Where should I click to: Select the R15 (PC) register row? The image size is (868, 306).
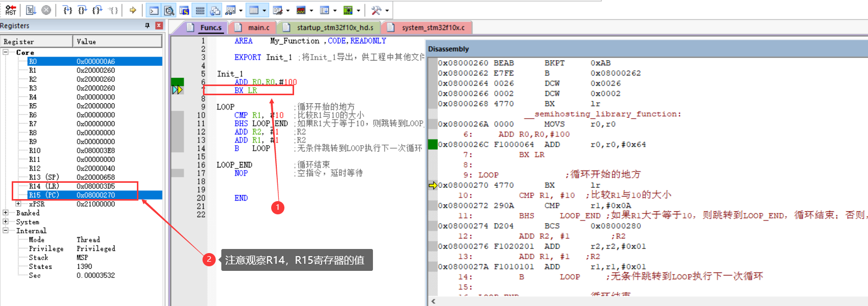click(95, 195)
